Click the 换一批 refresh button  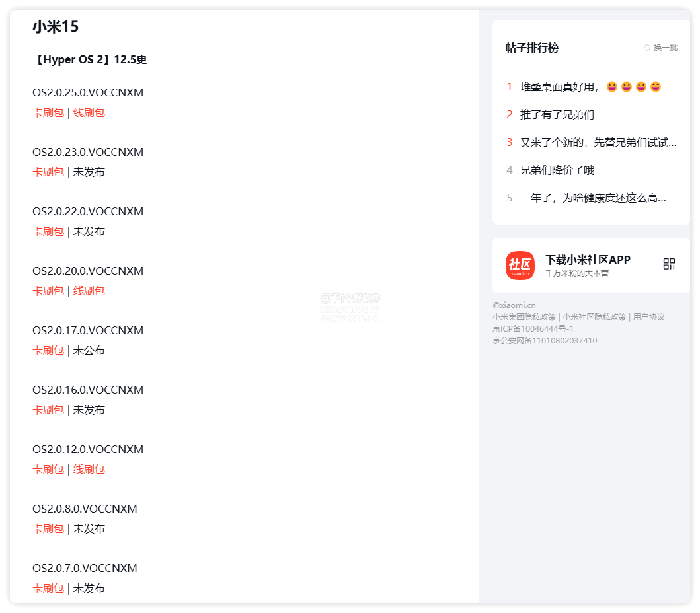coord(661,48)
